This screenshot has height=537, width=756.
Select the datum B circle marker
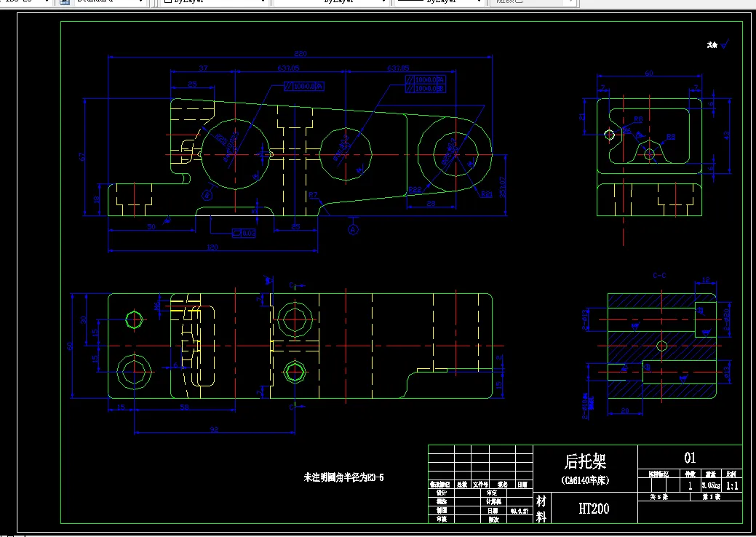pos(207,195)
